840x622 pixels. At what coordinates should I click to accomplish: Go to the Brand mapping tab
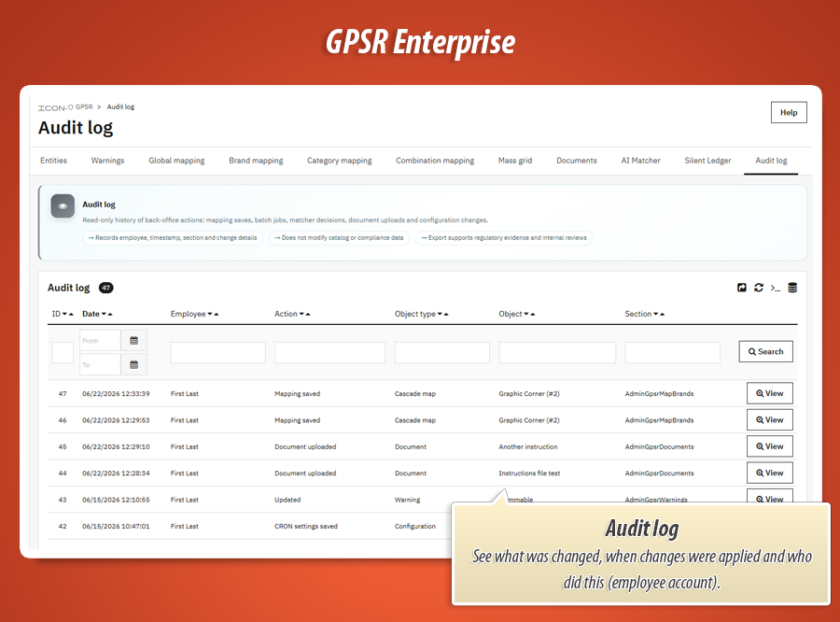click(x=256, y=161)
